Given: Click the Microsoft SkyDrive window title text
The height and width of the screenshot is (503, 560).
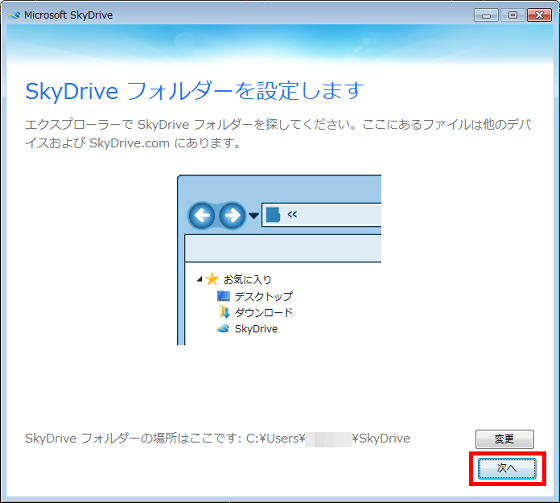Looking at the screenshot, I should (x=69, y=15).
